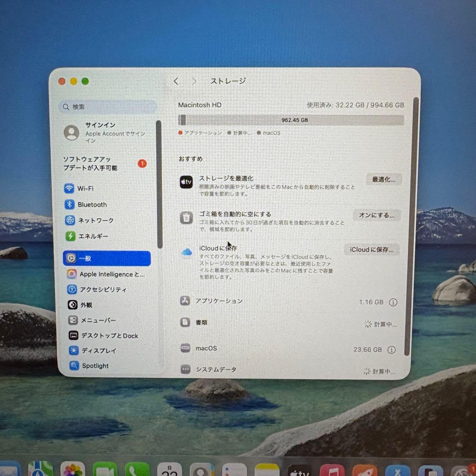
Task: Click the macOS legend entry under the bar
Action: 269,133
